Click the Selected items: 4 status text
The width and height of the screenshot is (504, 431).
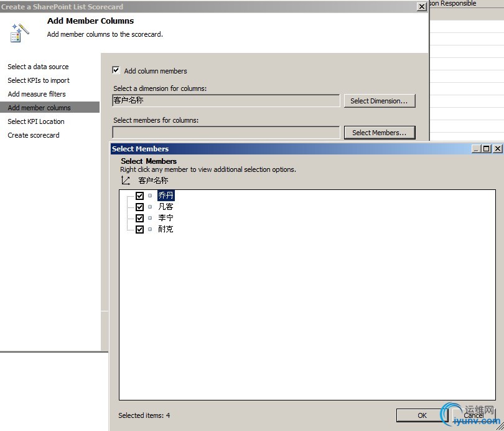[x=144, y=415]
